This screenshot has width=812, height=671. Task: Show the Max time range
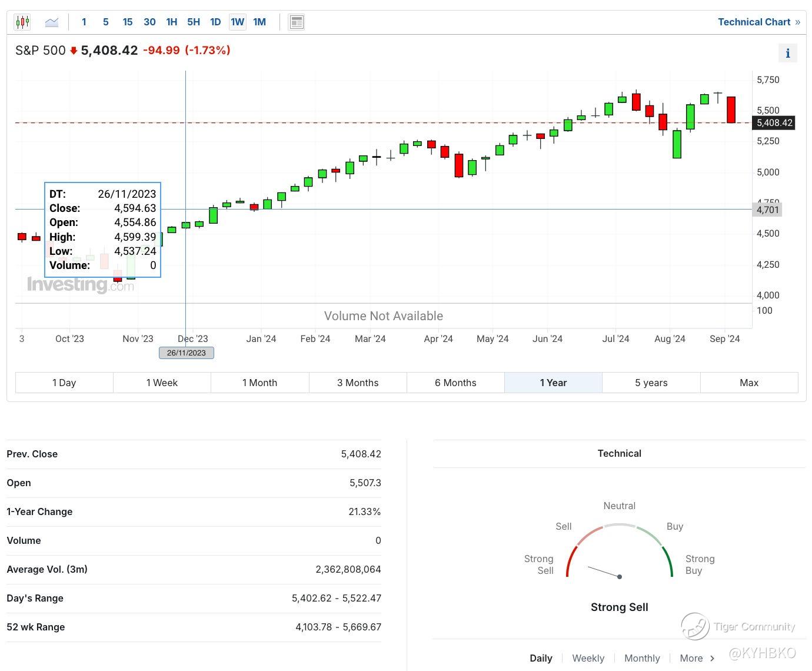pos(748,383)
